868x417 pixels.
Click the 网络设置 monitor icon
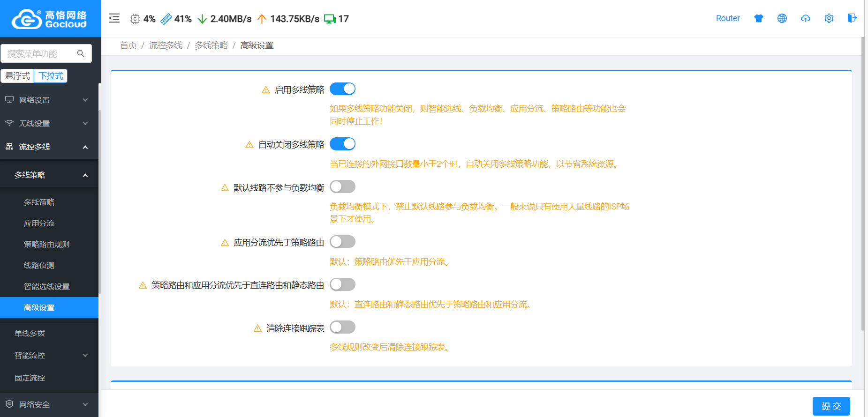[x=9, y=100]
